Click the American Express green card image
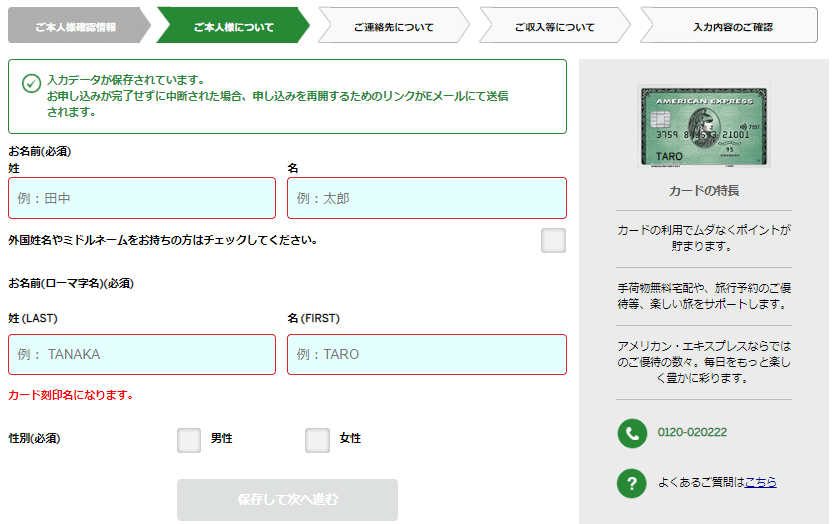Screen dimensions: 838x524 point(704,127)
